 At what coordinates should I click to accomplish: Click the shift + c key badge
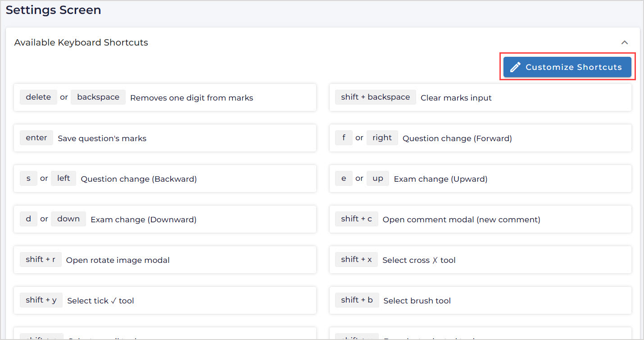356,219
